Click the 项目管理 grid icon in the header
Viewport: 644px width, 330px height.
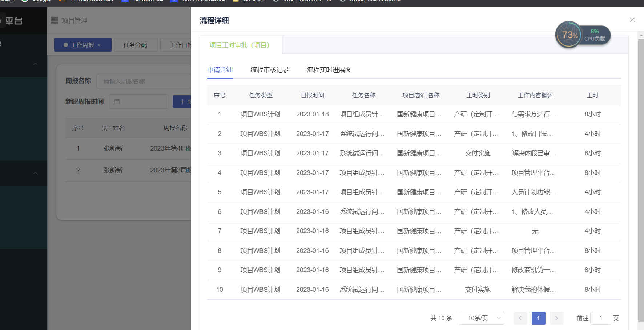coord(55,20)
